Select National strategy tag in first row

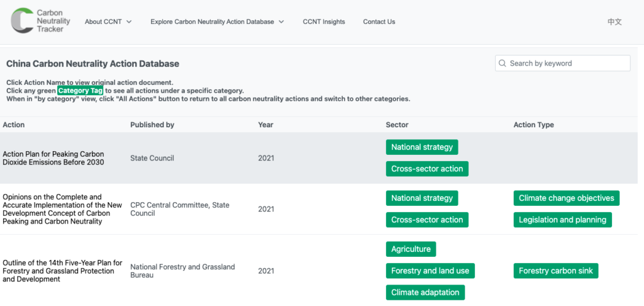tap(421, 147)
